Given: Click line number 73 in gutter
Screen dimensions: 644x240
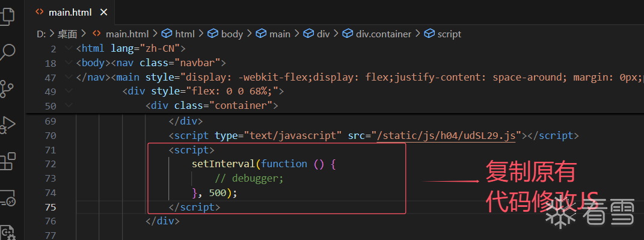Looking at the screenshot, I should click(x=50, y=179).
